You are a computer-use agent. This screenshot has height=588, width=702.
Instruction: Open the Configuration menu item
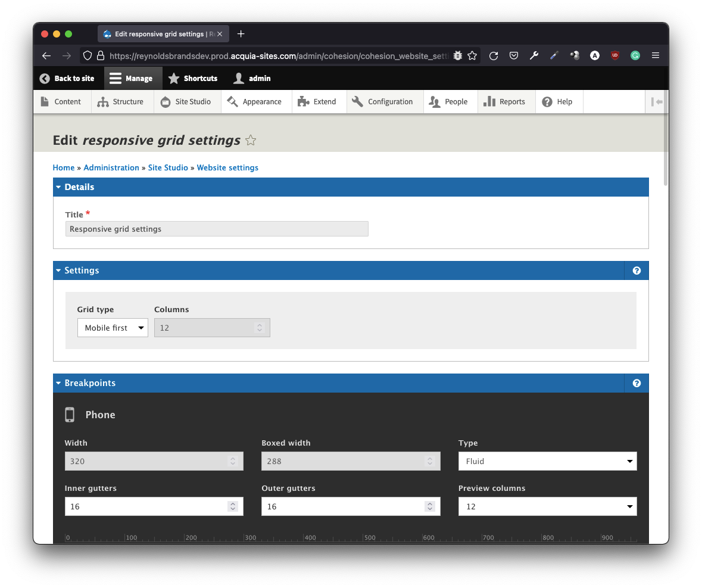383,102
